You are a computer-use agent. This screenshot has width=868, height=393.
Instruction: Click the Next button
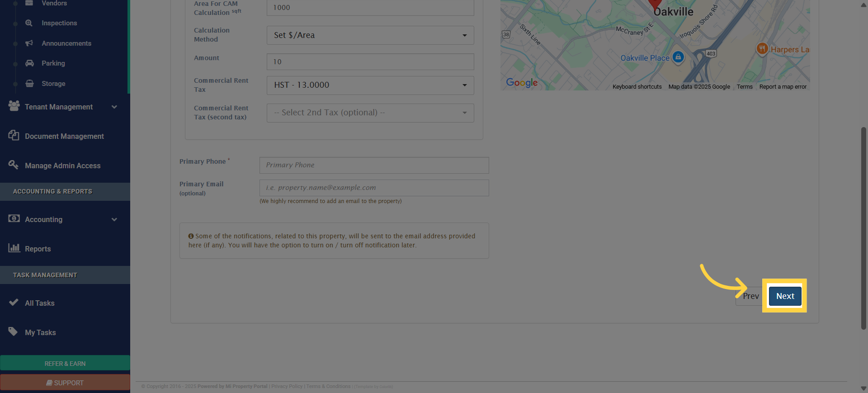click(x=785, y=296)
